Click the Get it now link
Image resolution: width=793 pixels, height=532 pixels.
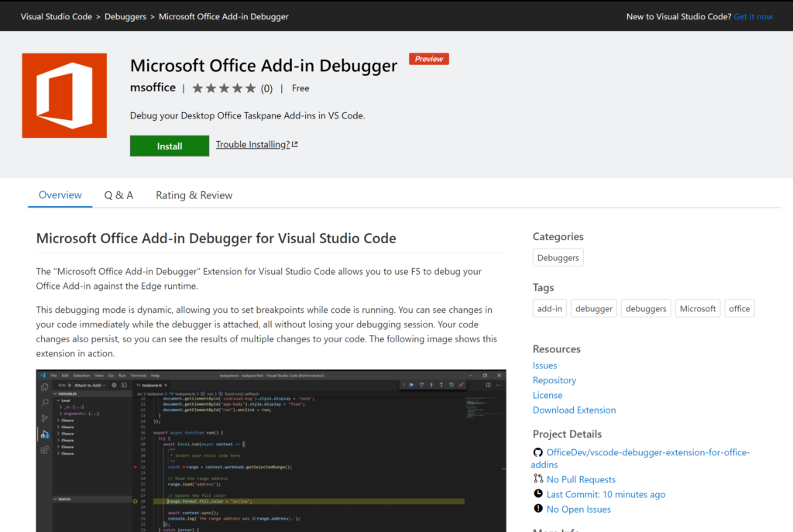(x=754, y=15)
